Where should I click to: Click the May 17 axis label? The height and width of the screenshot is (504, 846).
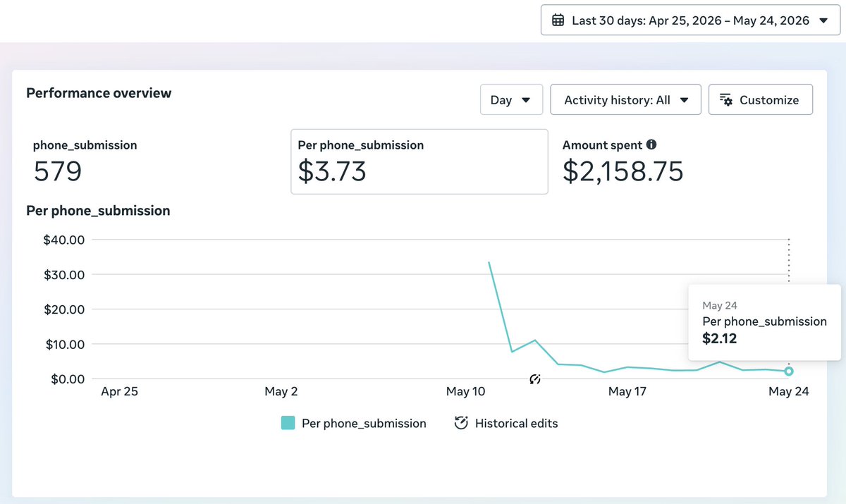pyautogui.click(x=627, y=391)
